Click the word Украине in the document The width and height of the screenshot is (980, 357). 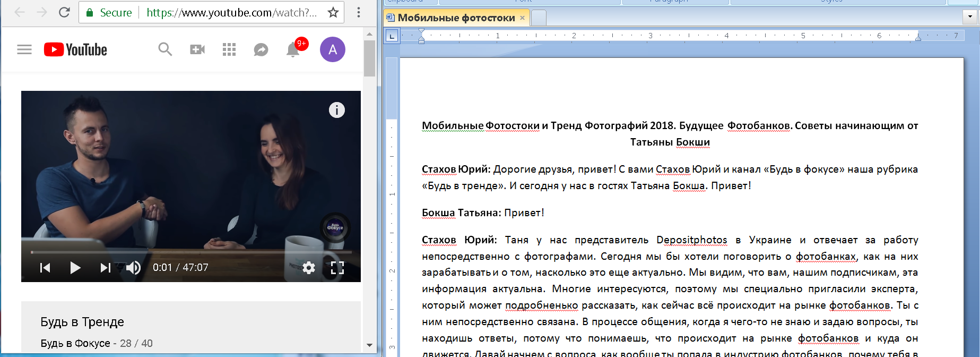[769, 240]
